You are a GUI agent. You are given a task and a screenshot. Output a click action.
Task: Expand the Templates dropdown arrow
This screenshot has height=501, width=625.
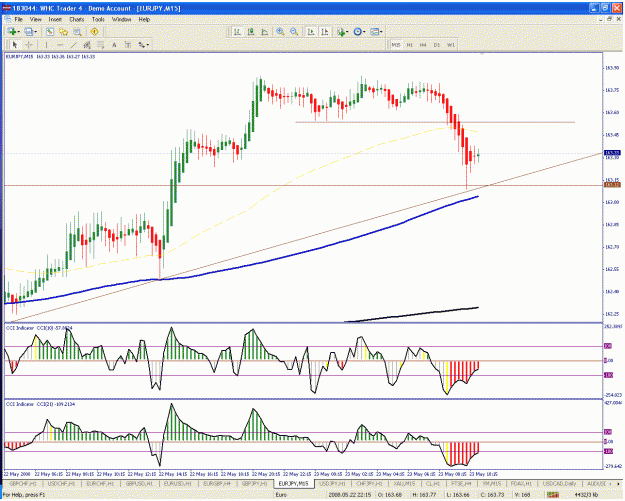pos(381,32)
